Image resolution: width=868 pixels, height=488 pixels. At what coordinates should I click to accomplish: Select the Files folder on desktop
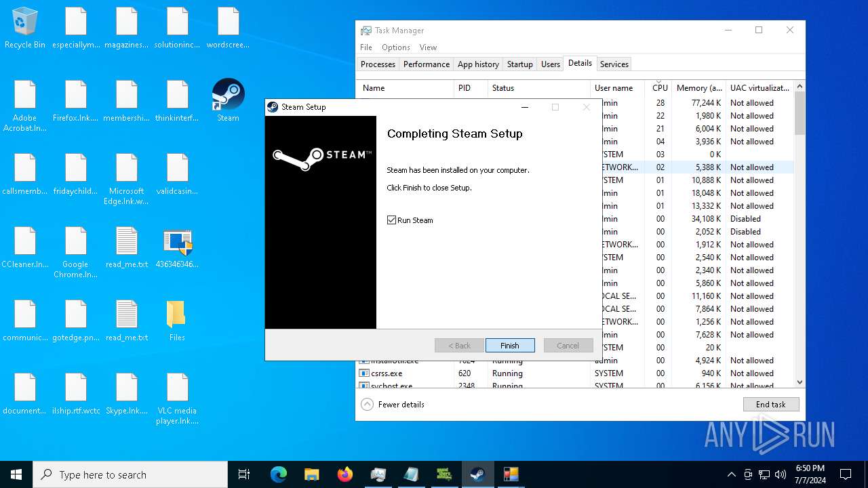pyautogui.click(x=177, y=321)
